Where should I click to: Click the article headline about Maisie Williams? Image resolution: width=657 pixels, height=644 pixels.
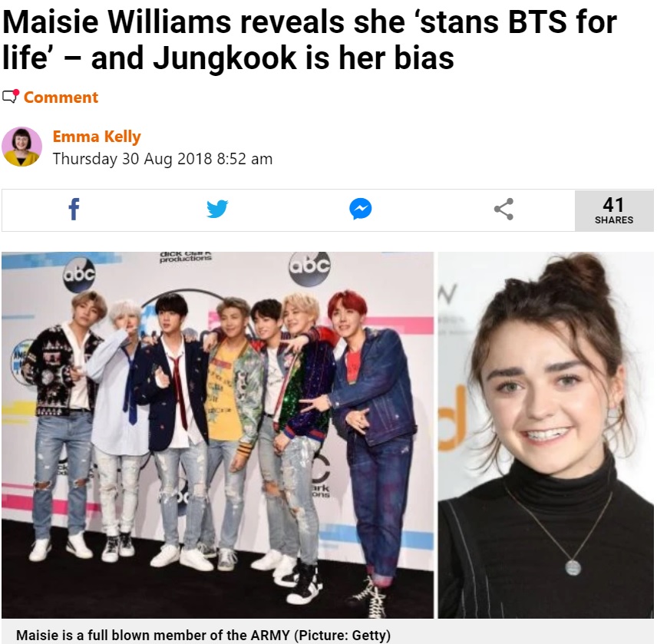click(309, 40)
